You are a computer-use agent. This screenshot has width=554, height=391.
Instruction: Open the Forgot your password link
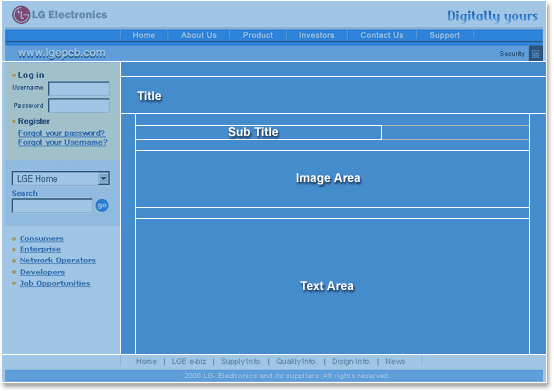click(x=62, y=133)
